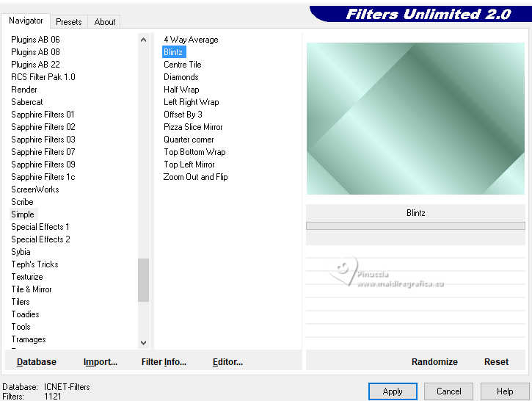Select the Tilers category
The width and height of the screenshot is (532, 401).
coord(21,302)
